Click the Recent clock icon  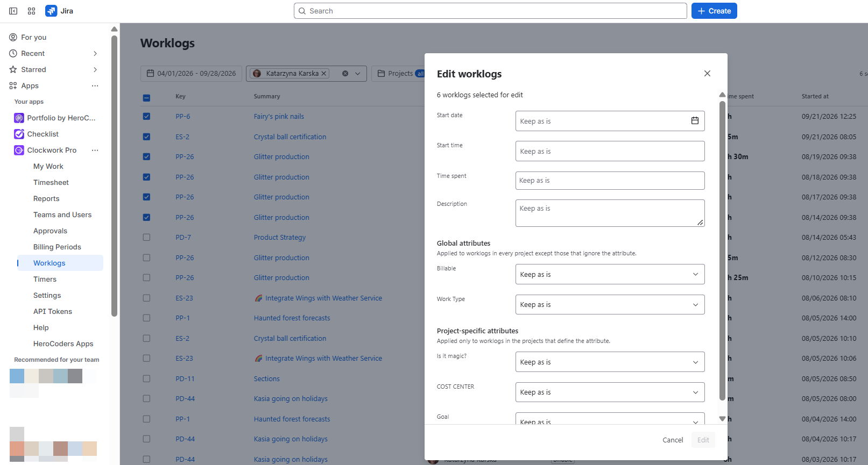point(13,53)
